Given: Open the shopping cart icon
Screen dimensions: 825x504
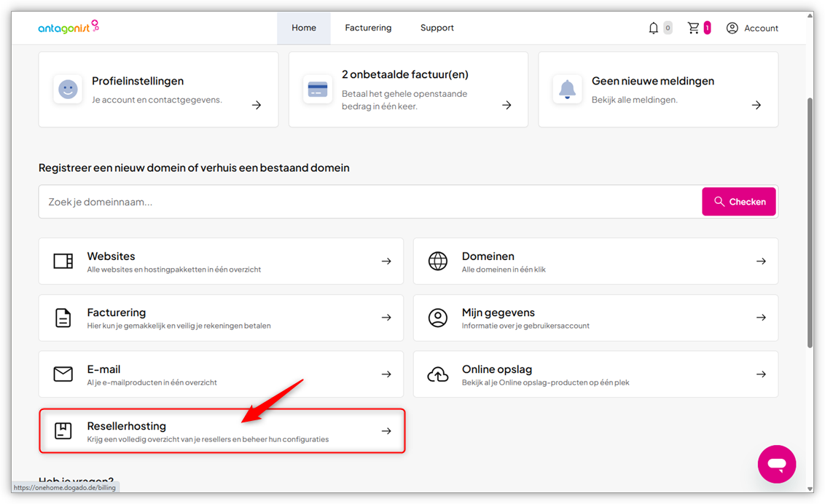Looking at the screenshot, I should pyautogui.click(x=693, y=28).
